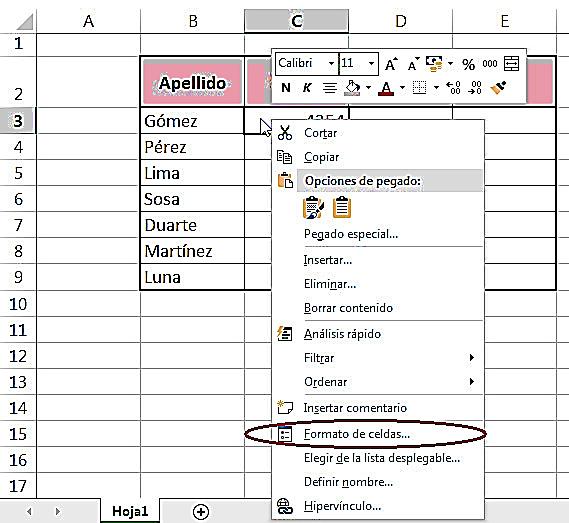Click the Insertar comentario note icon

click(x=285, y=407)
